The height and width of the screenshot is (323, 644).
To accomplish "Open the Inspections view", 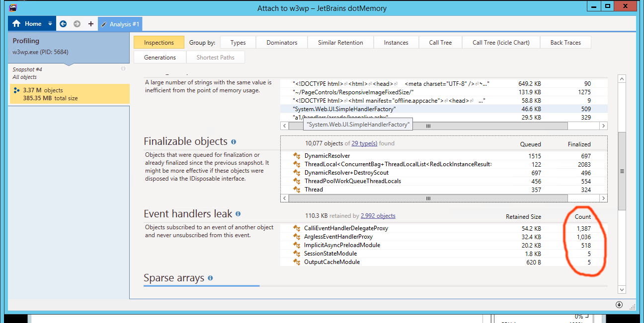I will pyautogui.click(x=159, y=43).
